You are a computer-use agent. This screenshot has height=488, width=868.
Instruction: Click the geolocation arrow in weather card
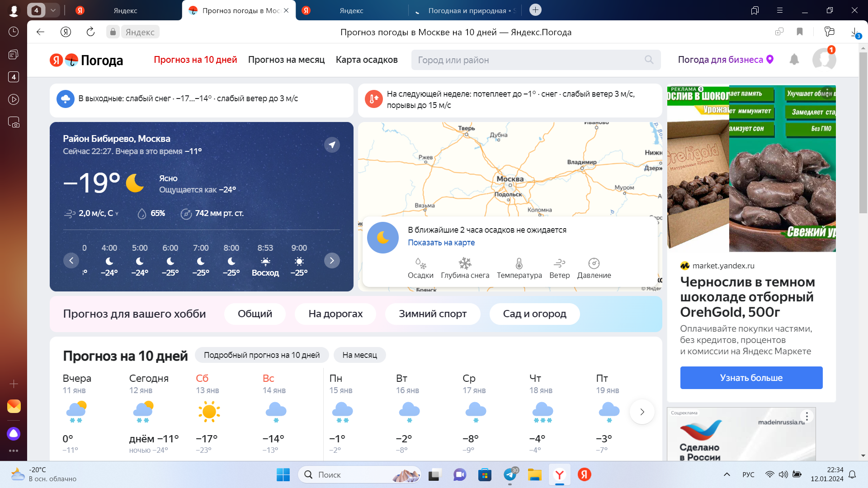pos(332,145)
